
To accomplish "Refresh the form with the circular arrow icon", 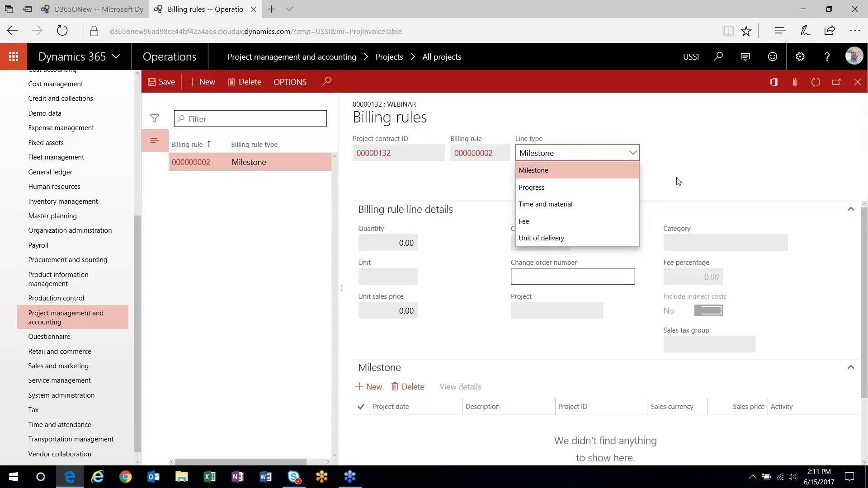I will (x=816, y=82).
